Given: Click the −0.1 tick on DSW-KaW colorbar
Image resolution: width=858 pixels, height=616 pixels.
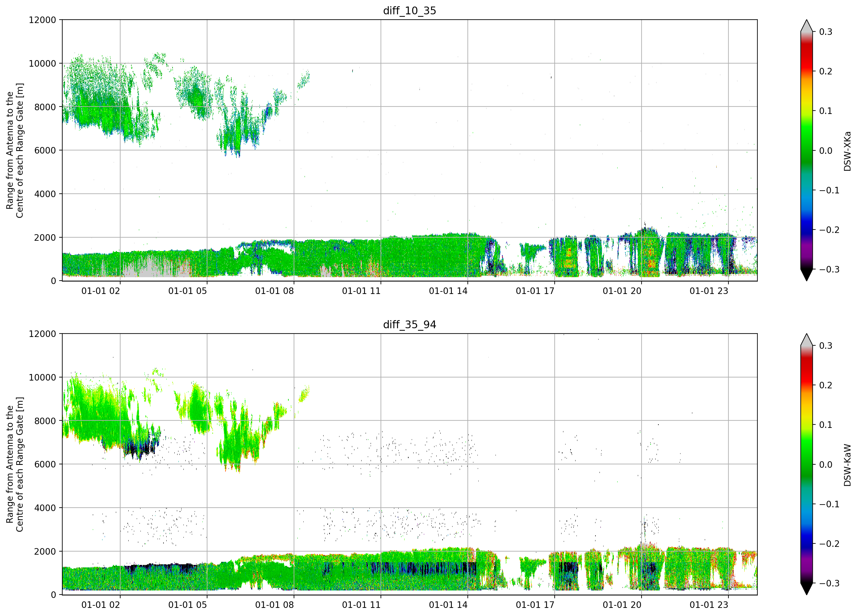Looking at the screenshot, I should coord(829,505).
